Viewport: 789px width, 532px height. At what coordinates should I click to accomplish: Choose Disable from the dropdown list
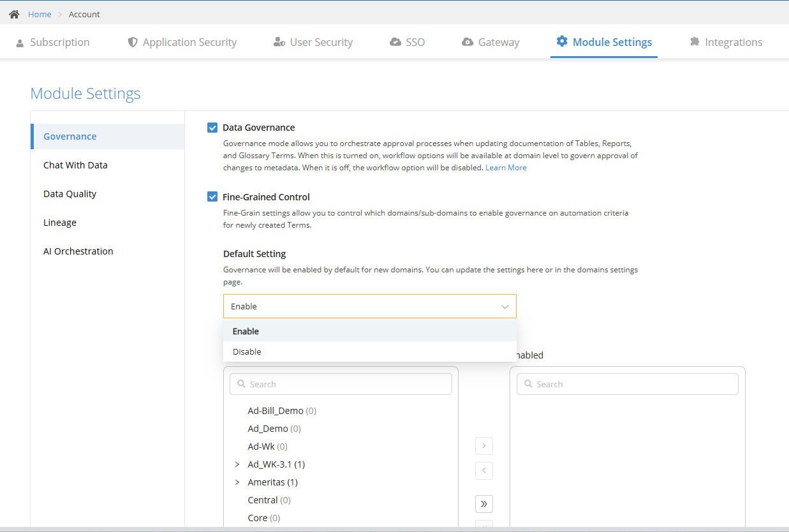pos(370,351)
